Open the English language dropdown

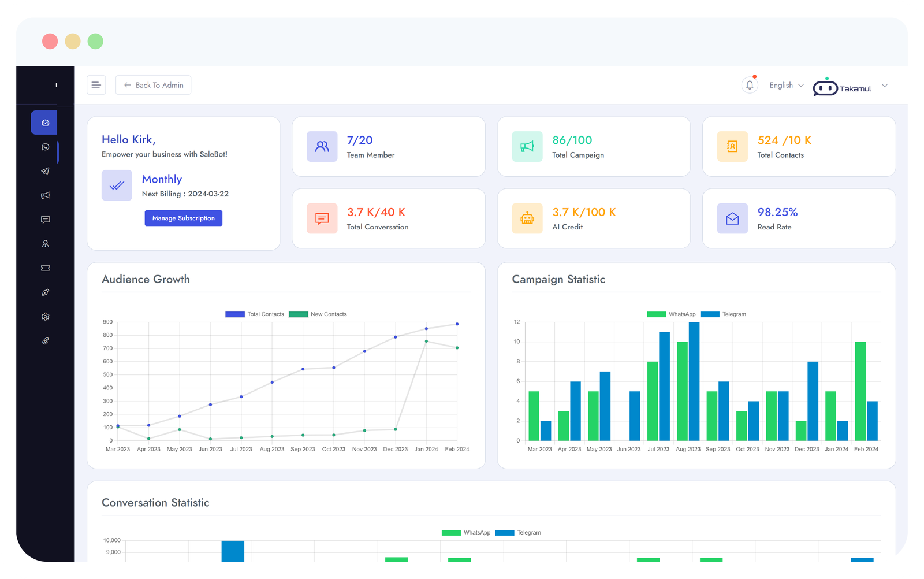pos(786,86)
